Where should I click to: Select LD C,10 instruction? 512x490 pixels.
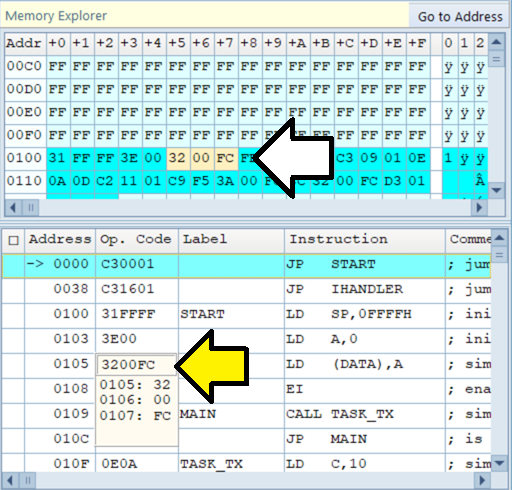pyautogui.click(x=365, y=464)
